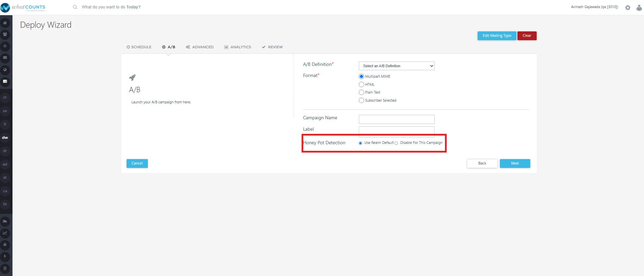Click the line chart sidebar icon
The image size is (644, 276).
[5, 233]
